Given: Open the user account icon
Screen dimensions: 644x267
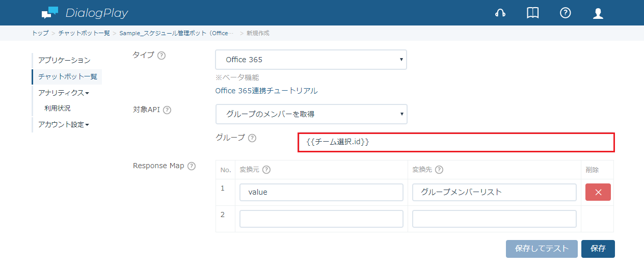Looking at the screenshot, I should pyautogui.click(x=598, y=13).
